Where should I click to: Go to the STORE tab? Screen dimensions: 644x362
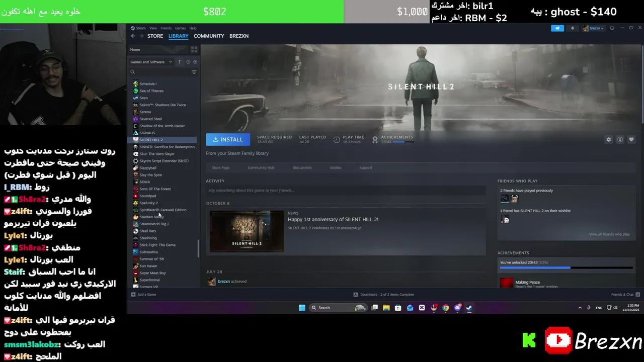(x=155, y=36)
